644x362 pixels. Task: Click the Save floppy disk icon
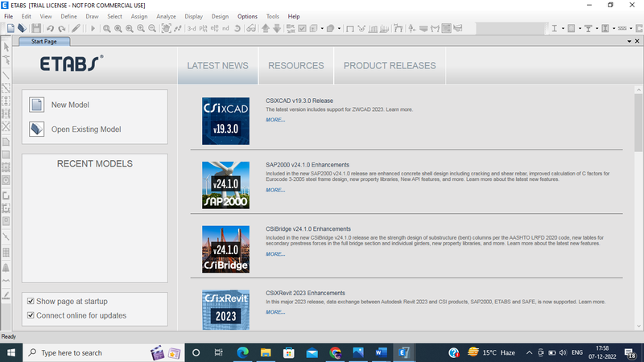pyautogui.click(x=36, y=28)
